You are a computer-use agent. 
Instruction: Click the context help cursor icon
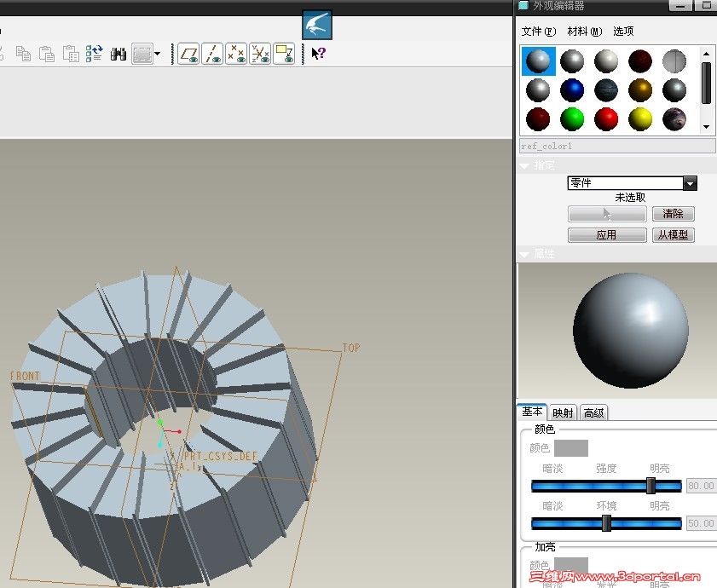(318, 54)
